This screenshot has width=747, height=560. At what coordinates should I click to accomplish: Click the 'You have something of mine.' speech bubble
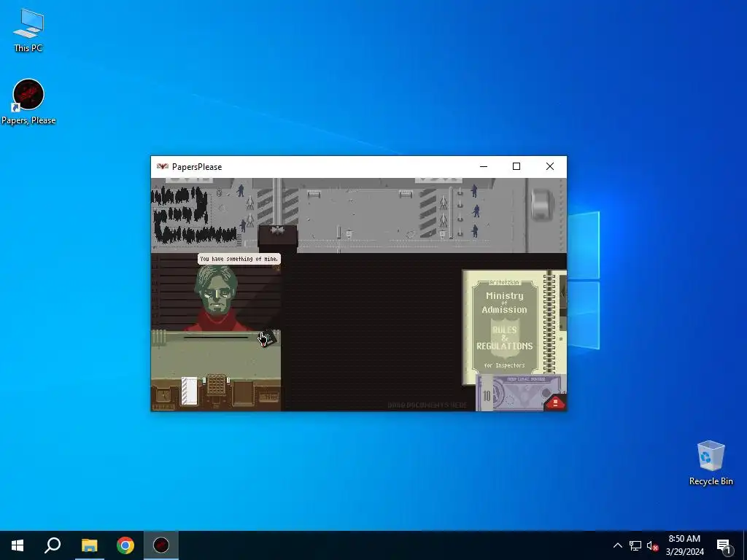point(239,259)
